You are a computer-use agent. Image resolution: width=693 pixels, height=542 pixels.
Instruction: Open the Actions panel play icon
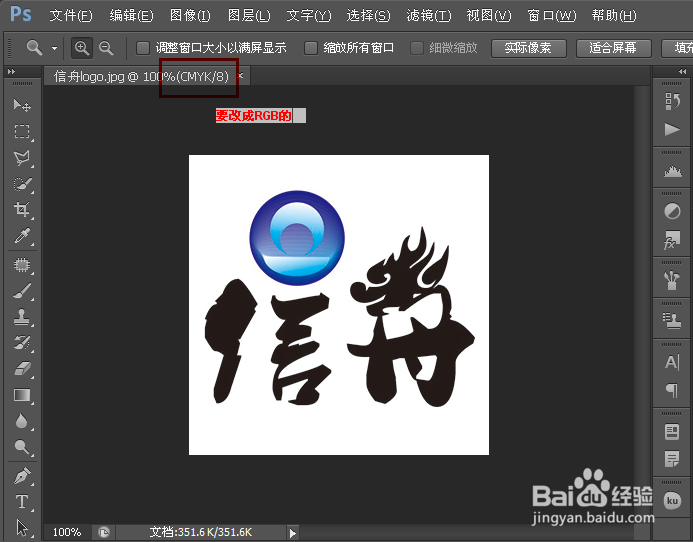click(x=672, y=130)
